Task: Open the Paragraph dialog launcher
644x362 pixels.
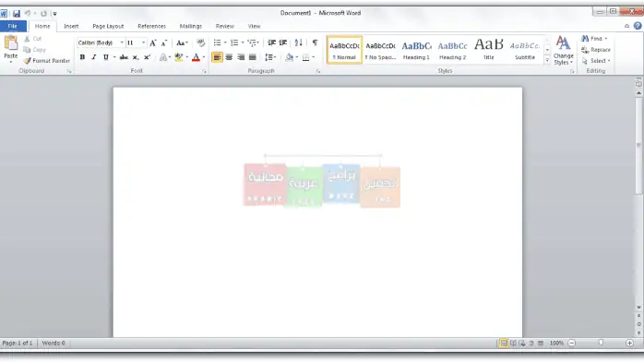Action: [x=318, y=71]
